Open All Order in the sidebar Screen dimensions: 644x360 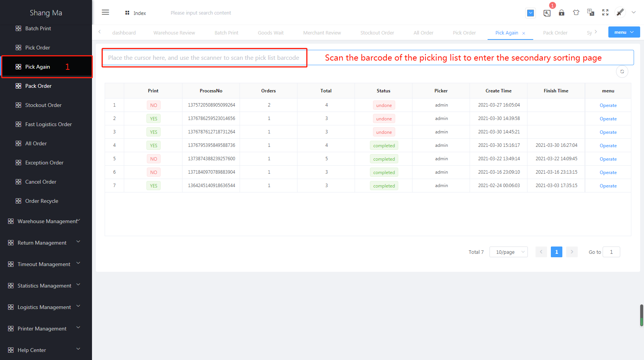click(46, 143)
